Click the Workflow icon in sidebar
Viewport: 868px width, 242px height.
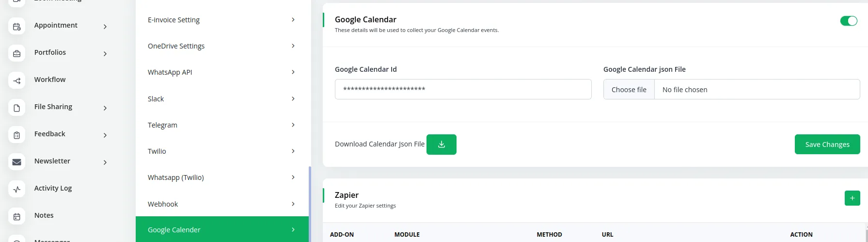coord(17,81)
